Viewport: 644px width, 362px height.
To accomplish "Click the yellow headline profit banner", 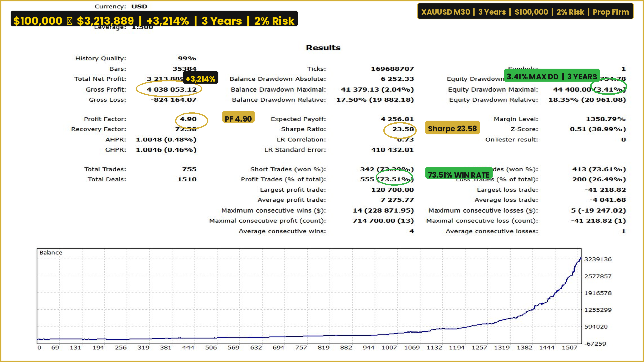I will tap(154, 21).
